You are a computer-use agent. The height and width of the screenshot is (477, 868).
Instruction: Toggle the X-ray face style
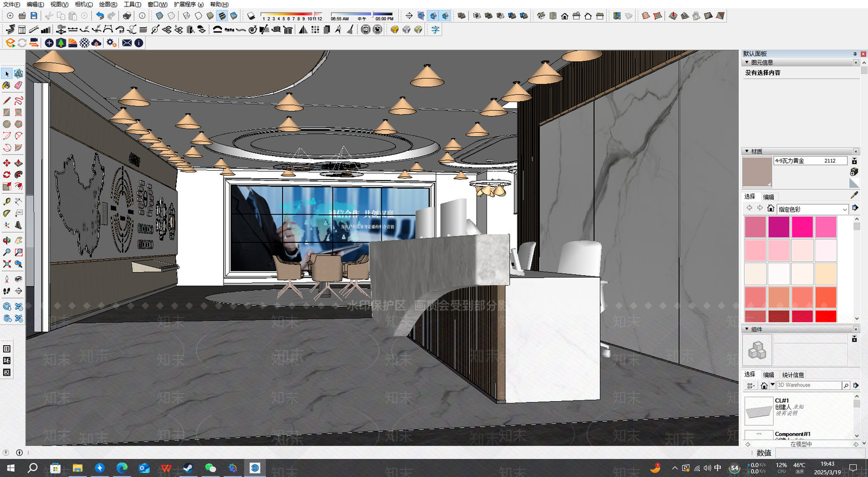coord(159,16)
